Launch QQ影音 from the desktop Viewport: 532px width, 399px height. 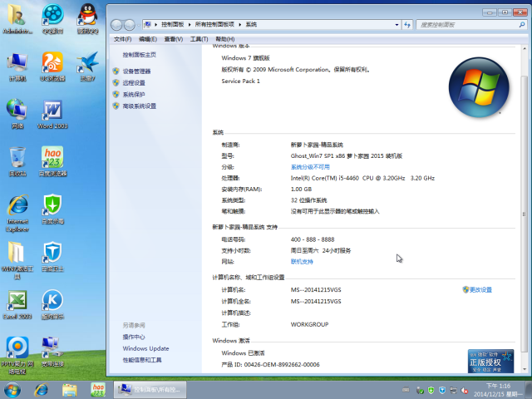52,18
